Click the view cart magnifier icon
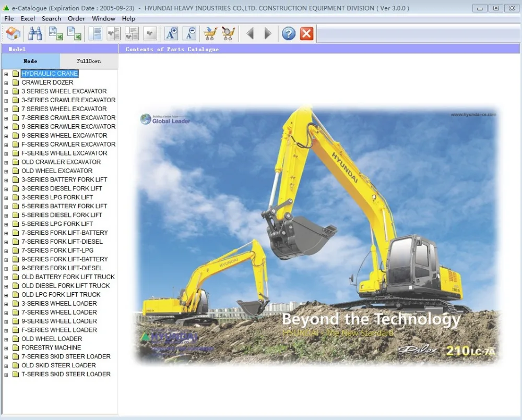 pos(229,33)
